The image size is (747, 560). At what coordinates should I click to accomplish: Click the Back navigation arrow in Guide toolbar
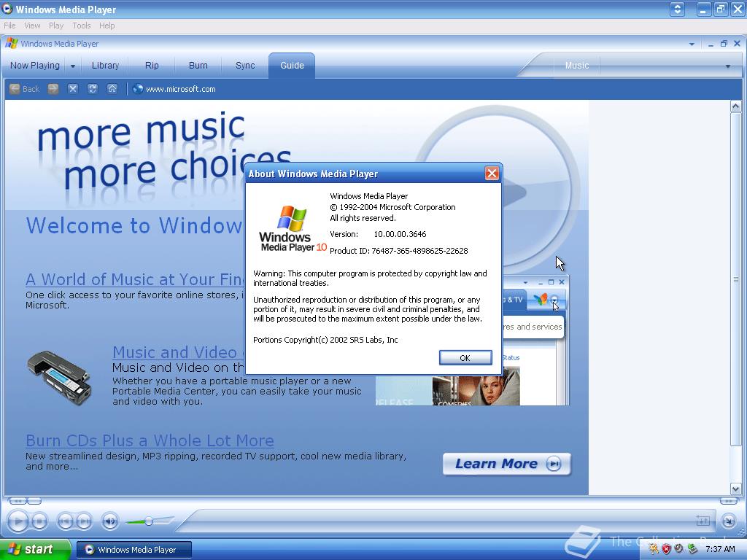click(15, 89)
